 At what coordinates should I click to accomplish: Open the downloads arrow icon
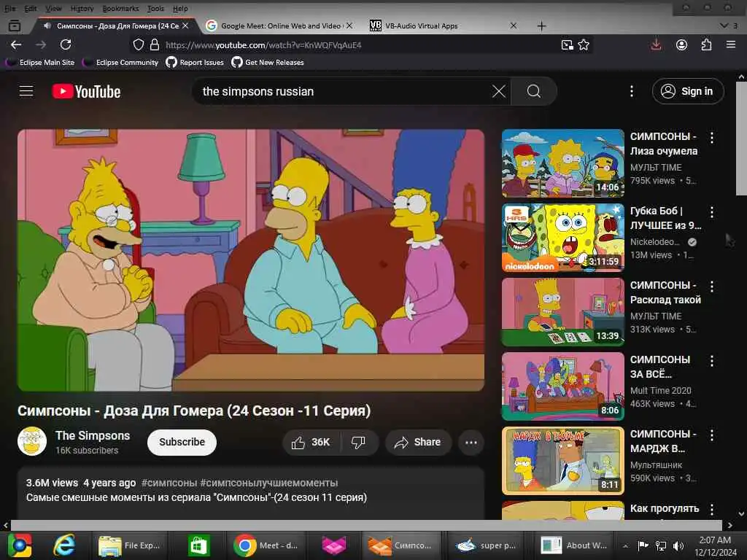656,44
